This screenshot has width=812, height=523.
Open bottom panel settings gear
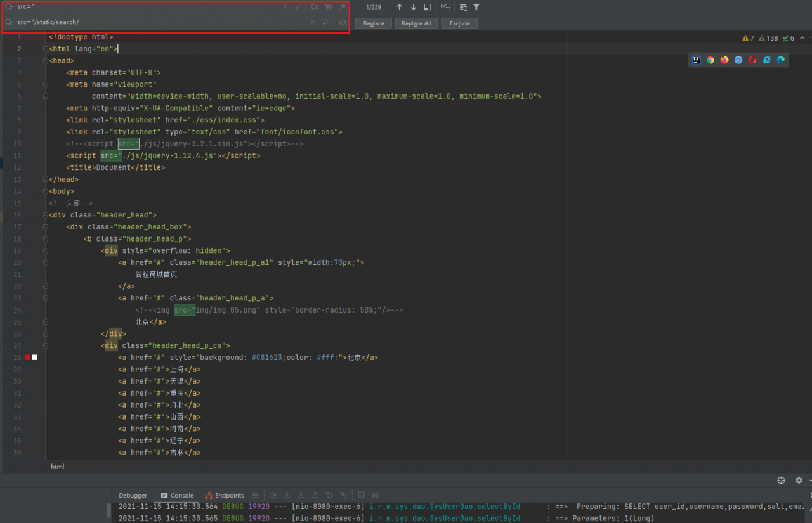tap(799, 481)
